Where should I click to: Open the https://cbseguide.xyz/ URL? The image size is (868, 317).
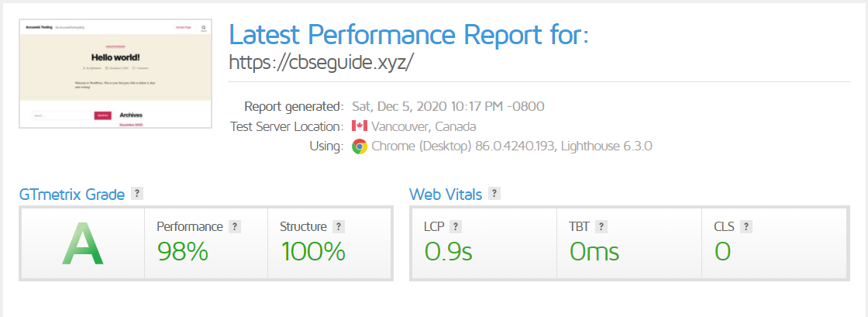[320, 61]
